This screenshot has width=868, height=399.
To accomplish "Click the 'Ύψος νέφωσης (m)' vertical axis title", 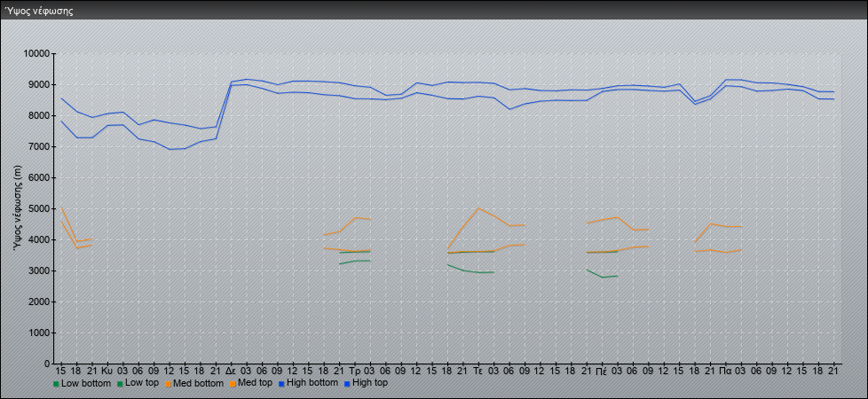I will pyautogui.click(x=18, y=208).
